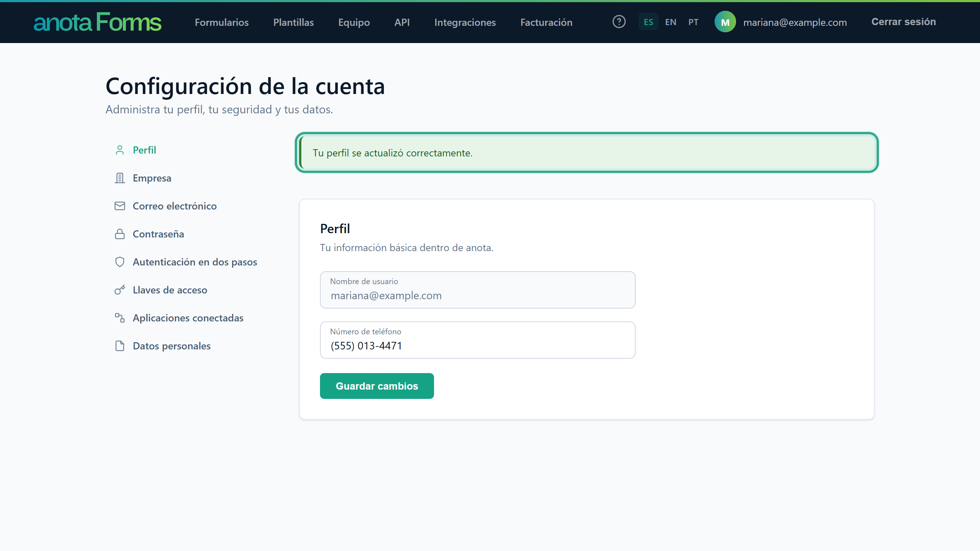Open the Datos personales label
The image size is (980, 551).
[x=171, y=346]
